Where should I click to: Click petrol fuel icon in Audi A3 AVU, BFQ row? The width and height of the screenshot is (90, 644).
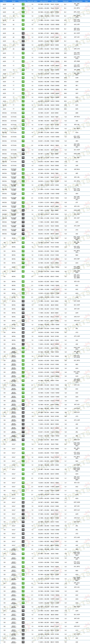pyautogui.click(x=23, y=8)
